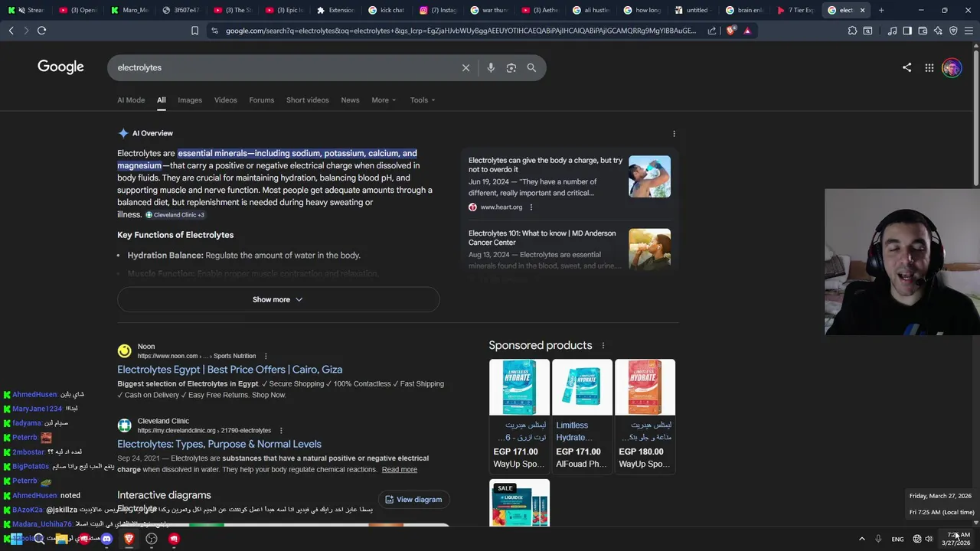Open heart.org electrolytes article link

[545, 165]
